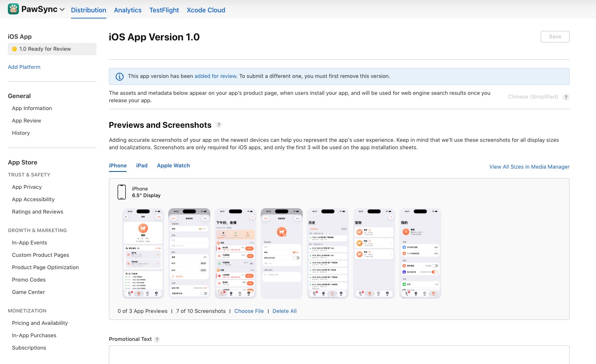Select the screenshot titled 下午好, 老傅
Image resolution: width=596 pixels, height=364 pixels.
[x=236, y=254]
